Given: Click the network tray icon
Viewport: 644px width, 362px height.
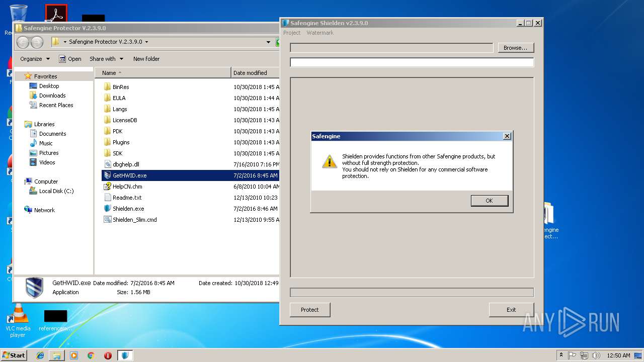Looking at the screenshot, I should [x=584, y=355].
